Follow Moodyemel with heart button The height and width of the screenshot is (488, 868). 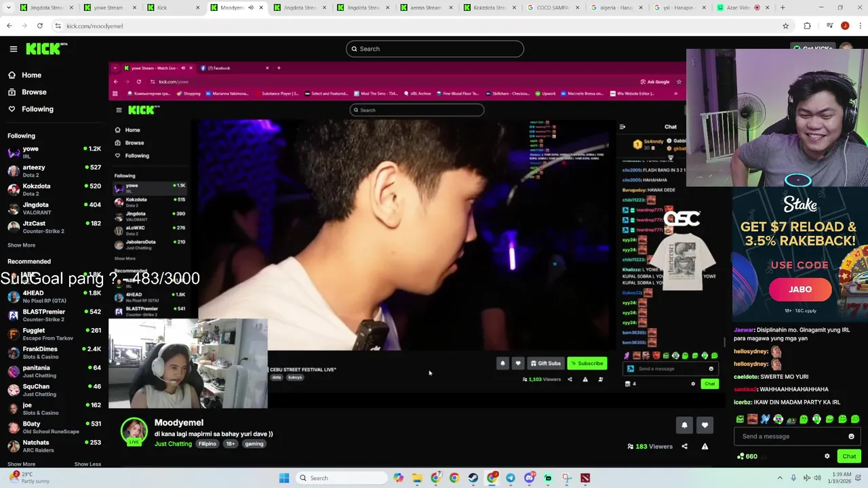705,425
